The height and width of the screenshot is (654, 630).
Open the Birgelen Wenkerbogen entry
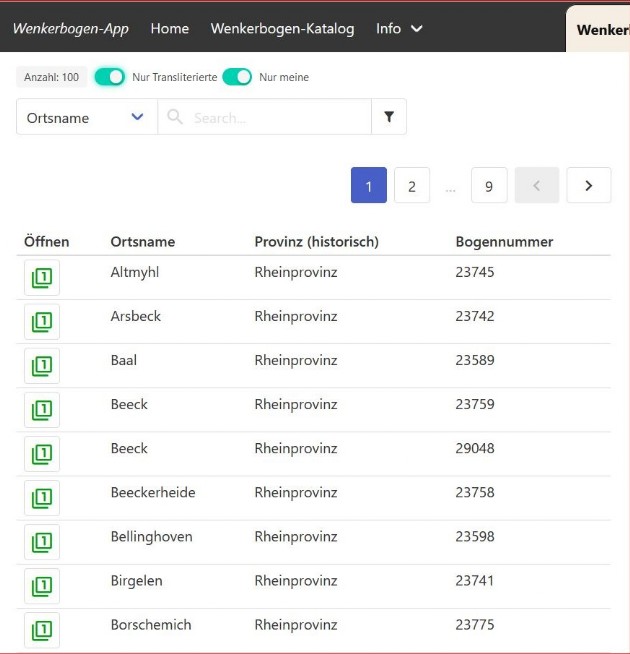(42, 586)
